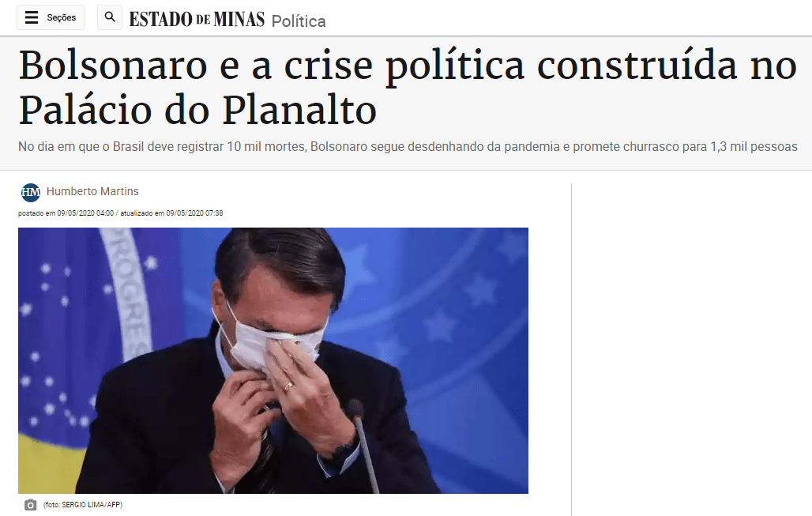Click the subheadline about 10 mil mortes
This screenshot has height=516, width=812.
point(408,147)
